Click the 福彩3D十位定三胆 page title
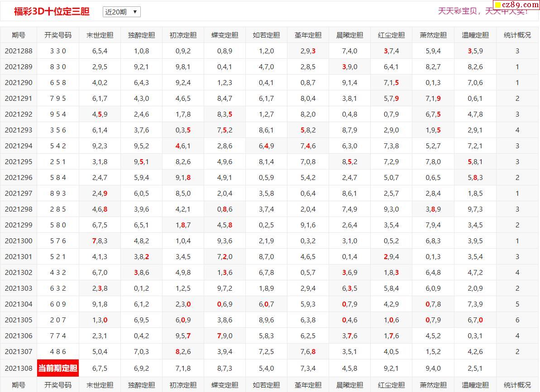This screenshot has height=392, width=540. (x=52, y=12)
